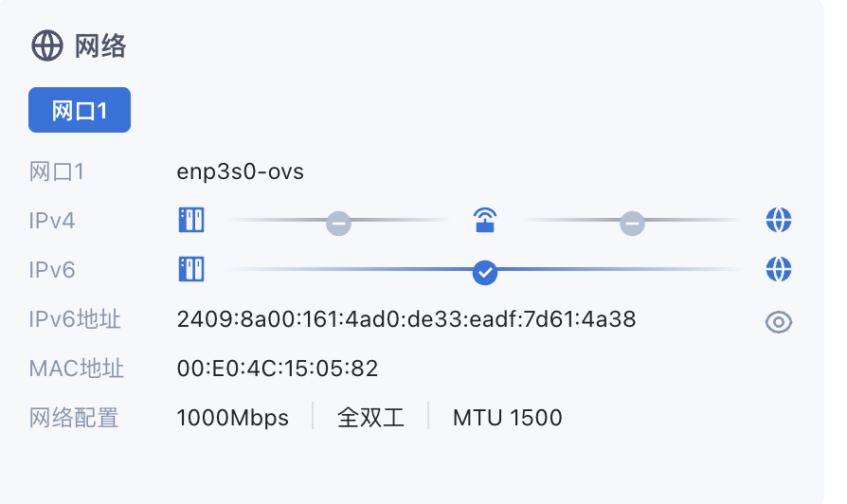Click the internet globe icon in IPv4 row
Viewport: 847px width, 504px height.
(778, 221)
